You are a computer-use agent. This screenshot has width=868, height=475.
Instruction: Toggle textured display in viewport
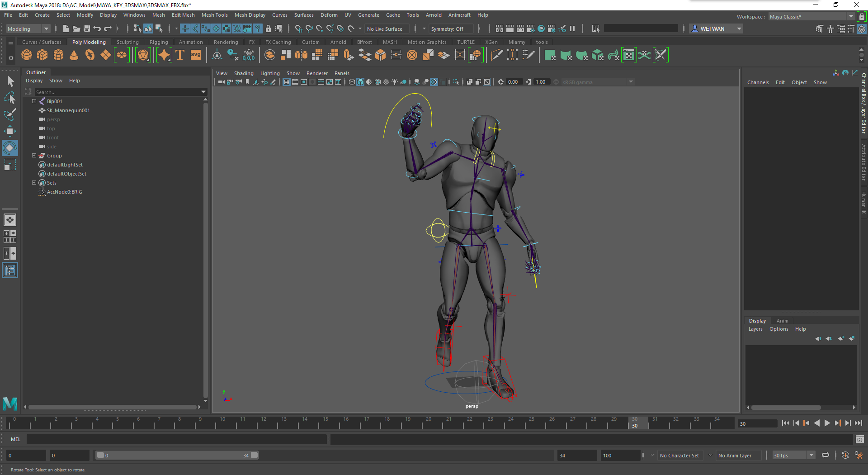click(x=386, y=82)
